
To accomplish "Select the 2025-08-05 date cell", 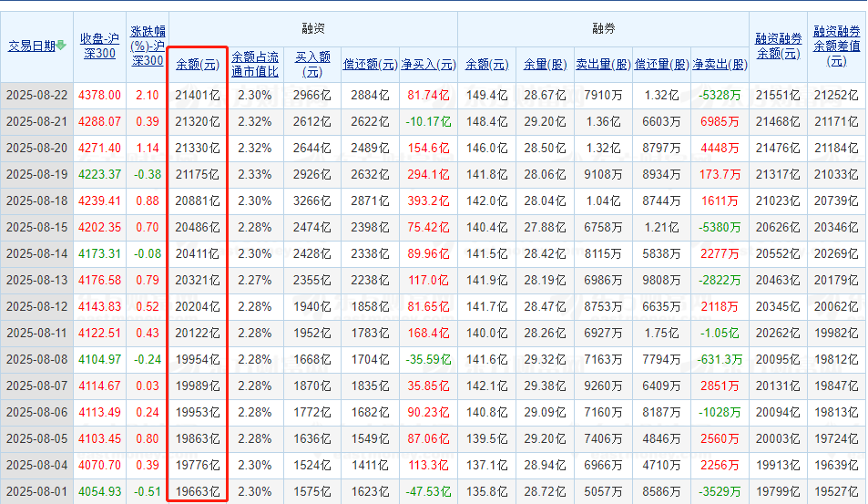I will point(36,438).
